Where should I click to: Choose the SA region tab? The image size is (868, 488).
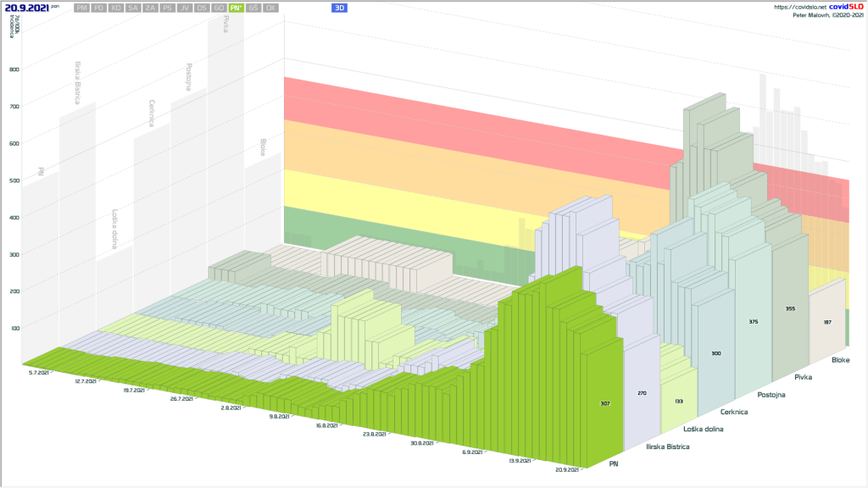(133, 8)
